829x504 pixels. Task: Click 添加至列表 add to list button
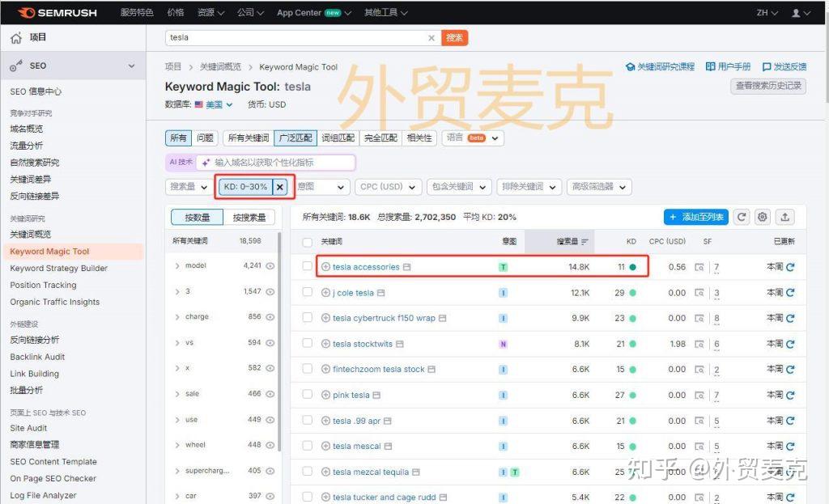695,217
